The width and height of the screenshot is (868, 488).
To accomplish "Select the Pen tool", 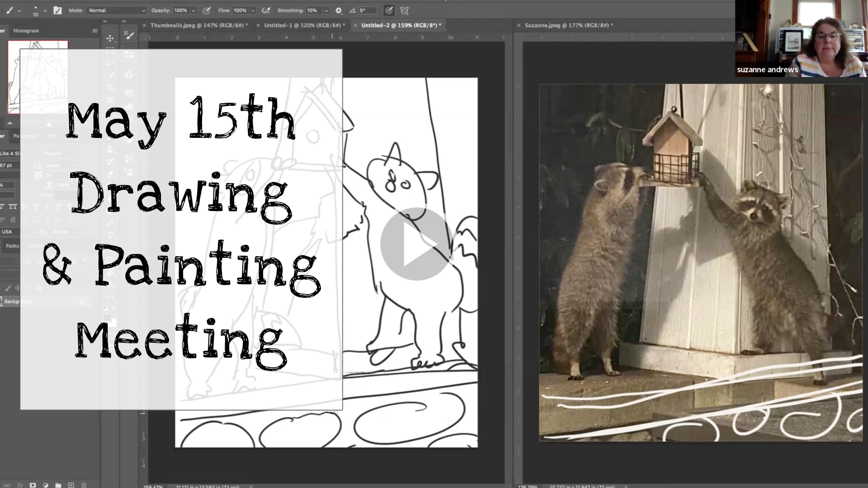I will point(110,223).
